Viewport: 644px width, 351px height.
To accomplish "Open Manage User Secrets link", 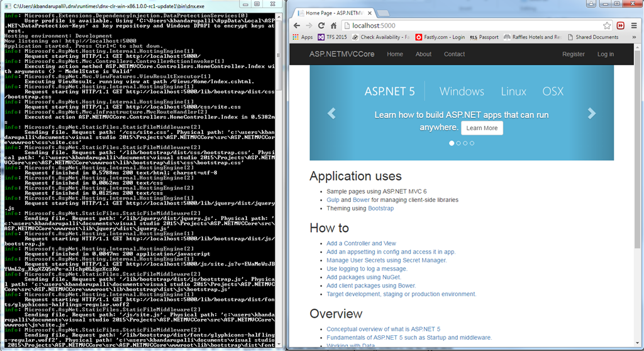I will coord(387,260).
